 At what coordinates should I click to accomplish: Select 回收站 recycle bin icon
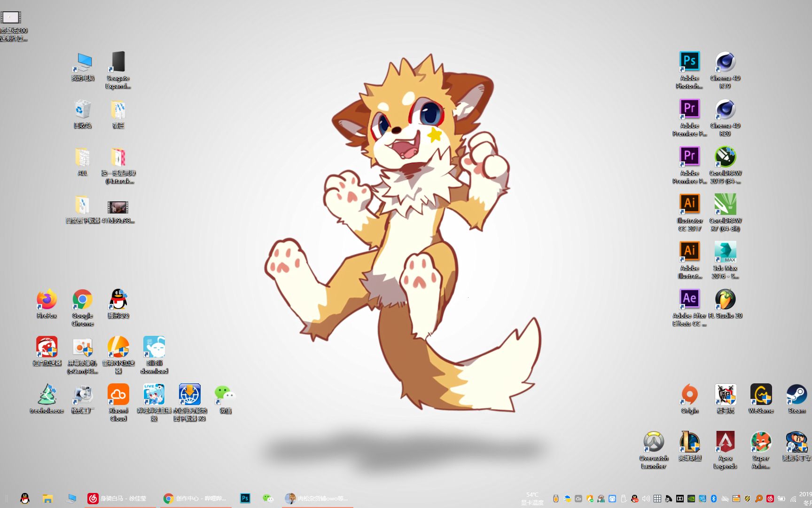[x=82, y=114]
